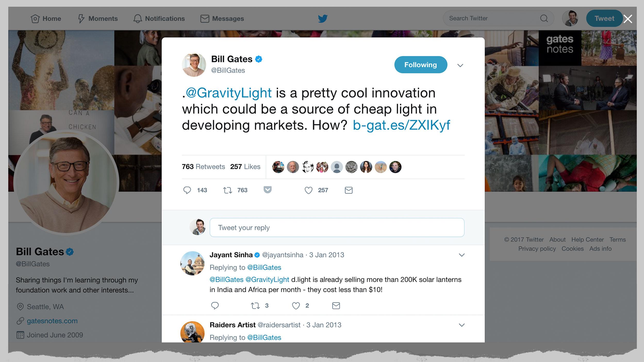644x362 pixels.
Task: Retweet Jayant Sinha's reply
Action: tap(255, 306)
